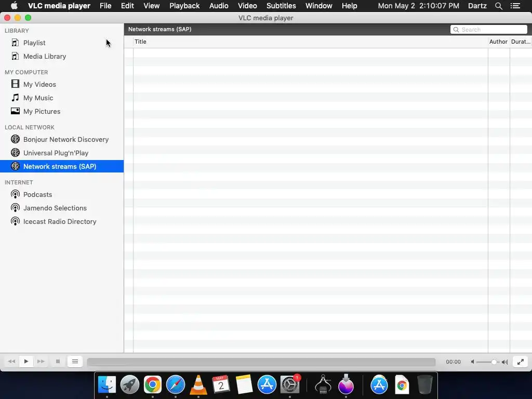The height and width of the screenshot is (399, 532).
Task: Open the Edit menu
Action: (x=128, y=6)
